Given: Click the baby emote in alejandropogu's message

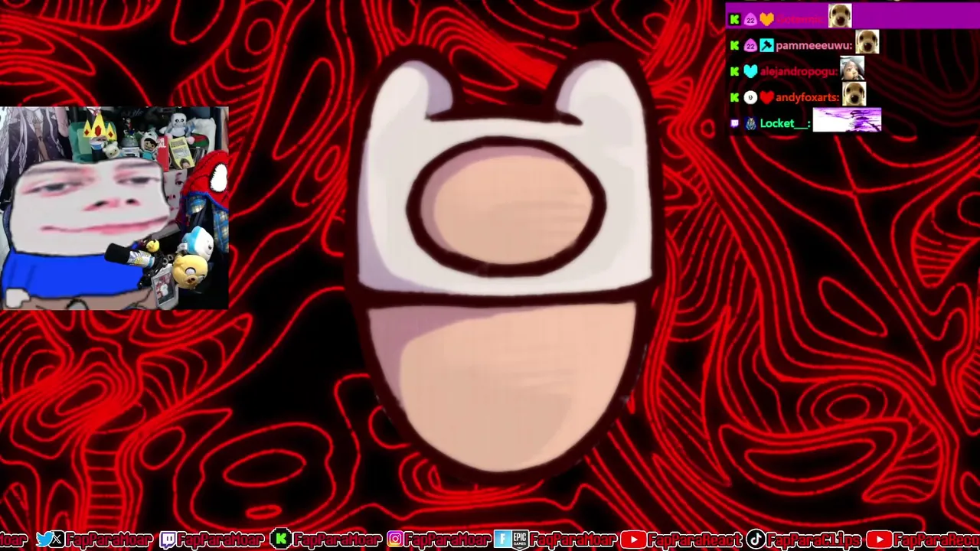Looking at the screenshot, I should (852, 68).
